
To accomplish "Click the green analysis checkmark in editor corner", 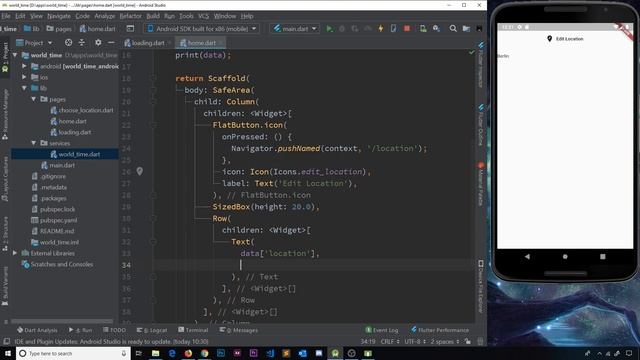I will (x=471, y=52).
